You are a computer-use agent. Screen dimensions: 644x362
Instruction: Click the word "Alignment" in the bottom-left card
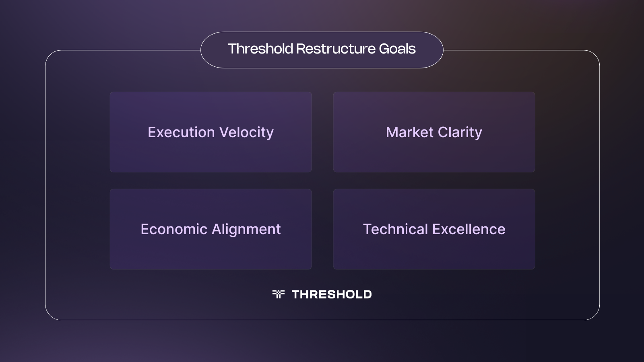tap(246, 229)
